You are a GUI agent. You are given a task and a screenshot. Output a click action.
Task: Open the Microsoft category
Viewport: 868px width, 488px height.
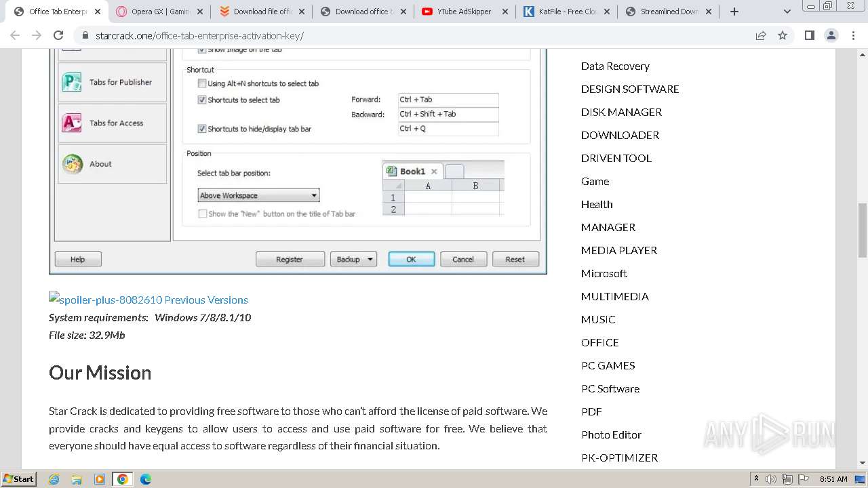click(x=604, y=273)
